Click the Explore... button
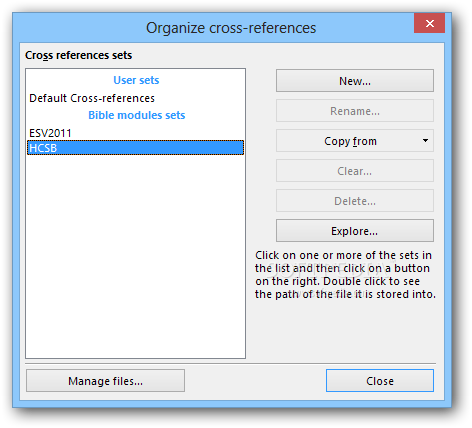Screen dimensions: 472x428 (355, 231)
